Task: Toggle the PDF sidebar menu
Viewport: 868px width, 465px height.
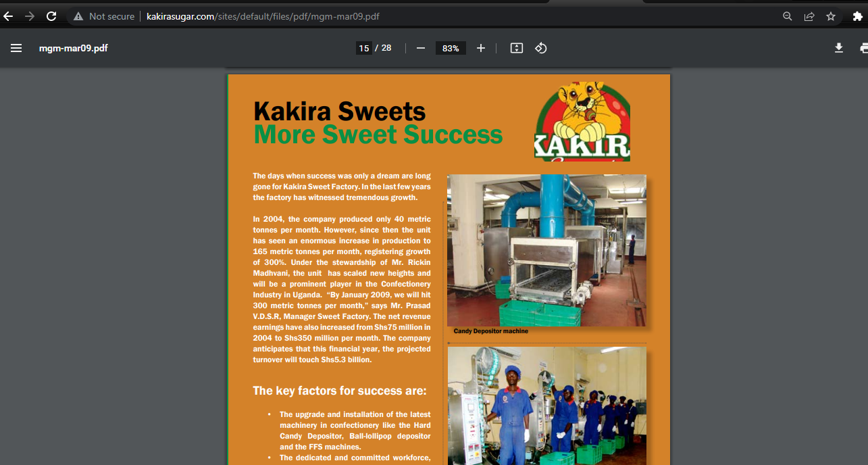Action: coord(16,48)
